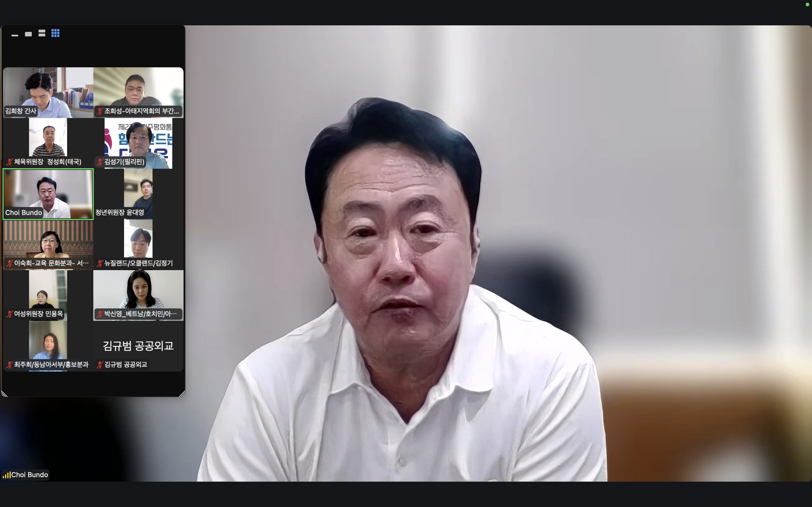Open 박신영_베트남/호치민 participant video tile

click(138, 292)
